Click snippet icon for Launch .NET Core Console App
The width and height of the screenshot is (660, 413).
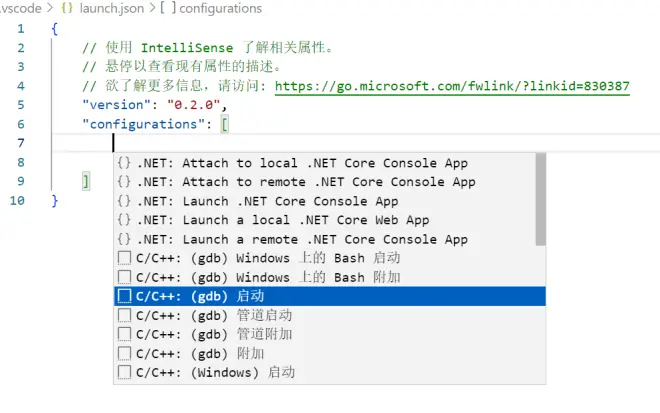coord(124,201)
